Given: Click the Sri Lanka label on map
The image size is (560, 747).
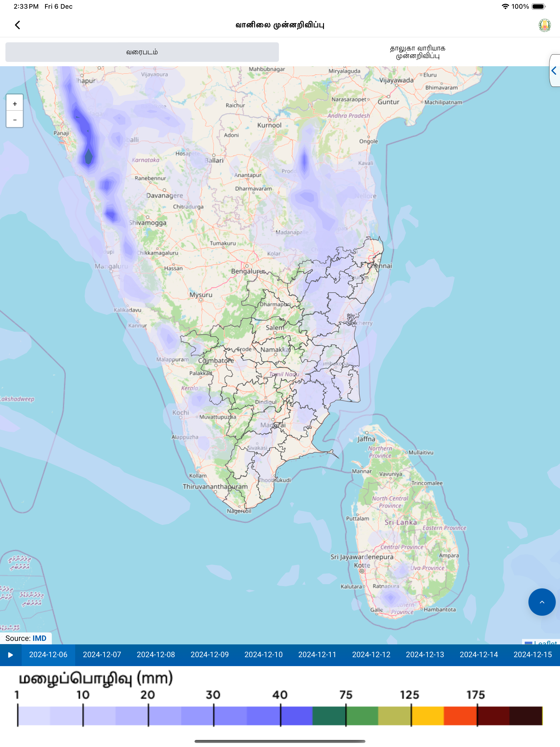Looking at the screenshot, I should click(x=401, y=523).
